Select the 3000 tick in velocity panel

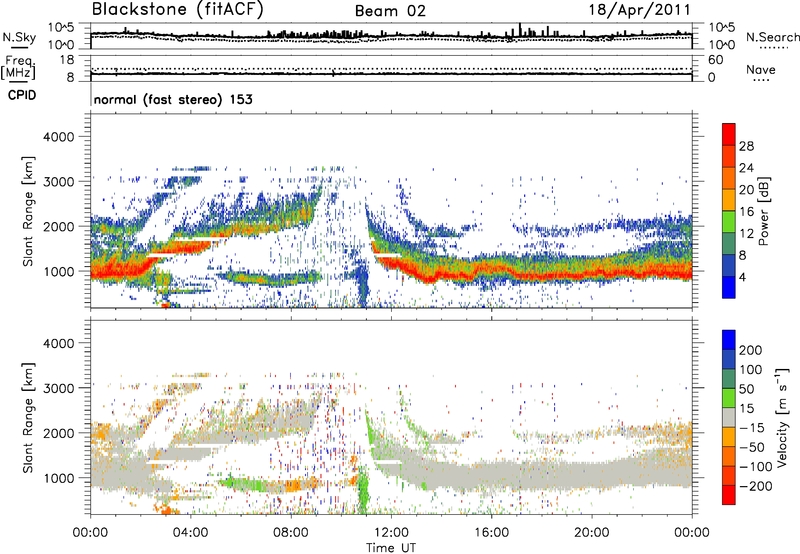pos(58,388)
